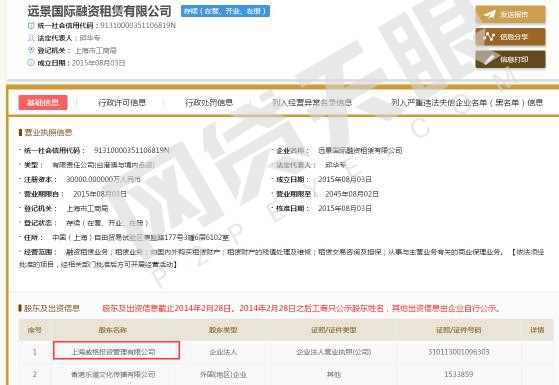Click the 股东及出资信息 section heading

[52, 308]
